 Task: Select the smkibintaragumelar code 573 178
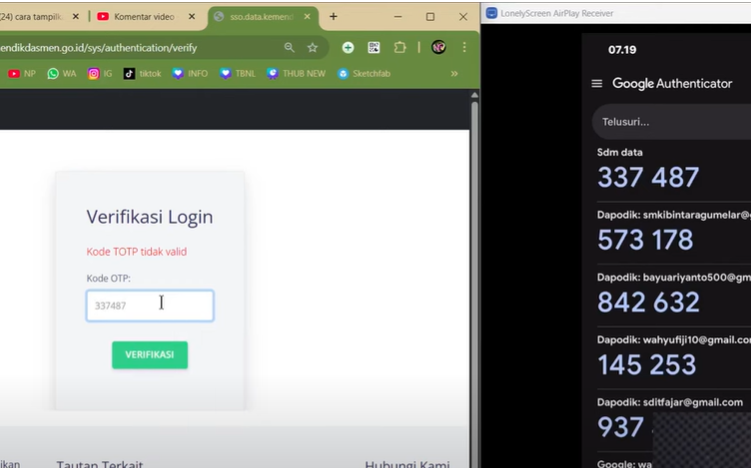coord(645,240)
